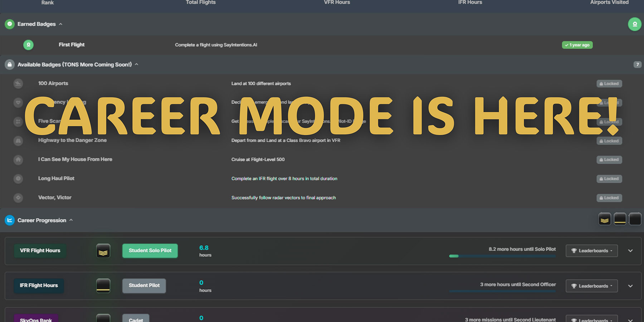Collapse the Career Progression section
Screen dimensions: 644x322
[71, 220]
